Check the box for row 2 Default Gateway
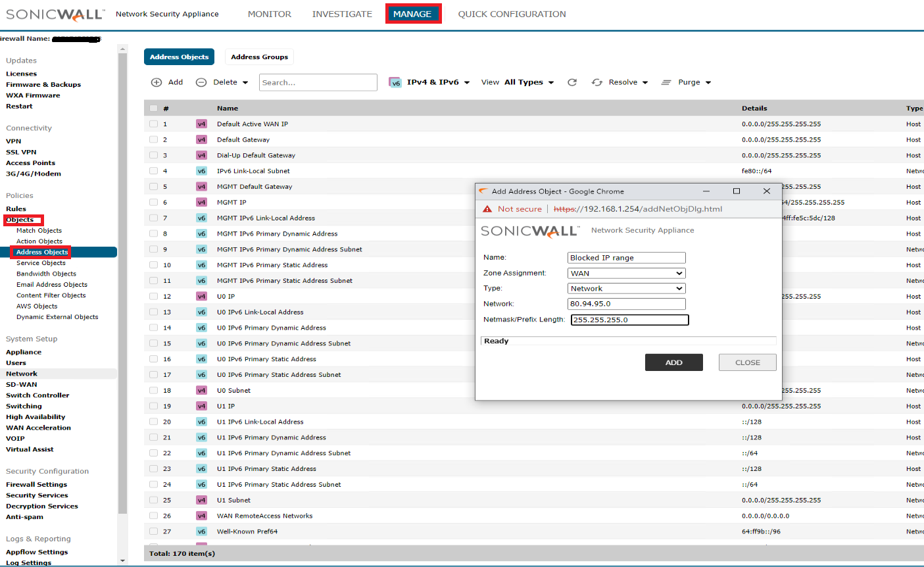The height and width of the screenshot is (567, 924). coord(153,139)
